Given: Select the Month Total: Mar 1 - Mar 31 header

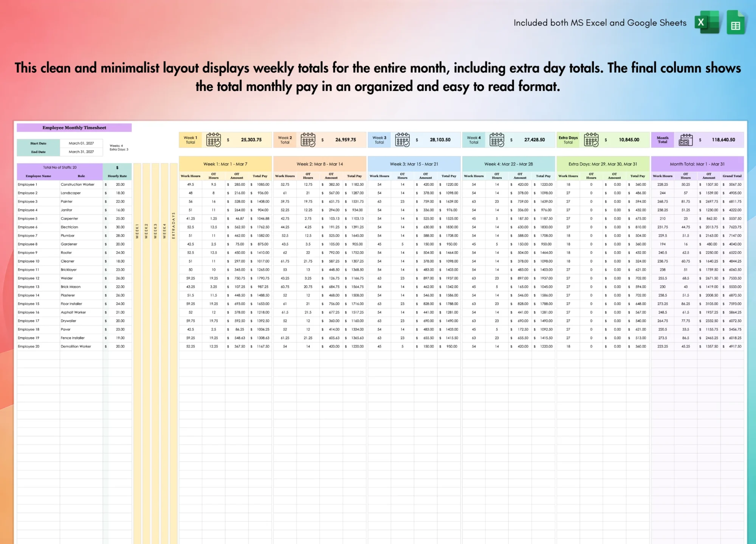Looking at the screenshot, I should pyautogui.click(x=697, y=164).
